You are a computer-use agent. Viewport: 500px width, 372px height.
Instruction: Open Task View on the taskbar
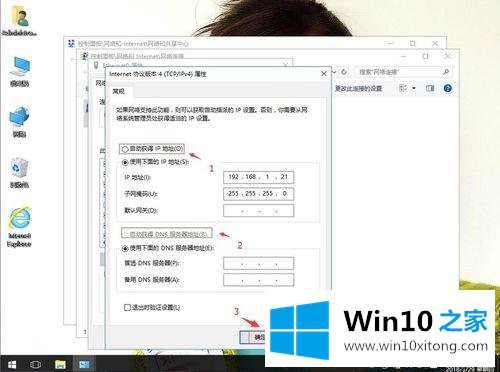click(x=35, y=364)
